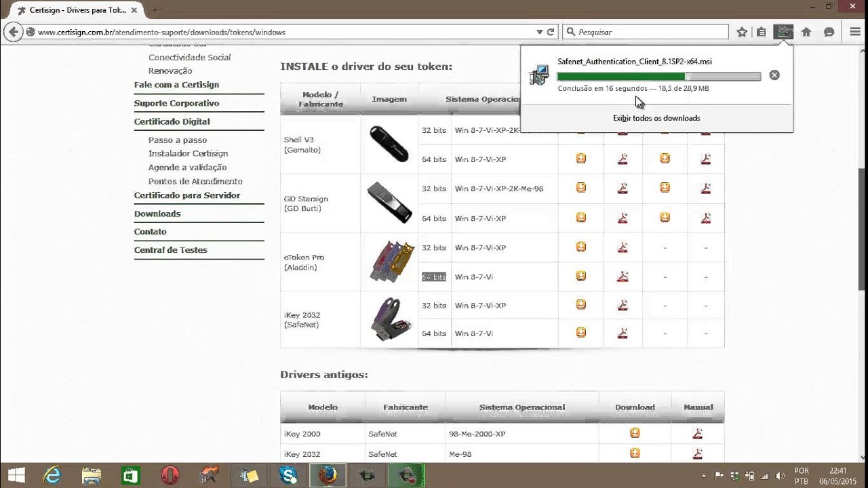This screenshot has width=868, height=488.
Task: Download iKey 2000 old driver icon
Action: pyautogui.click(x=635, y=432)
